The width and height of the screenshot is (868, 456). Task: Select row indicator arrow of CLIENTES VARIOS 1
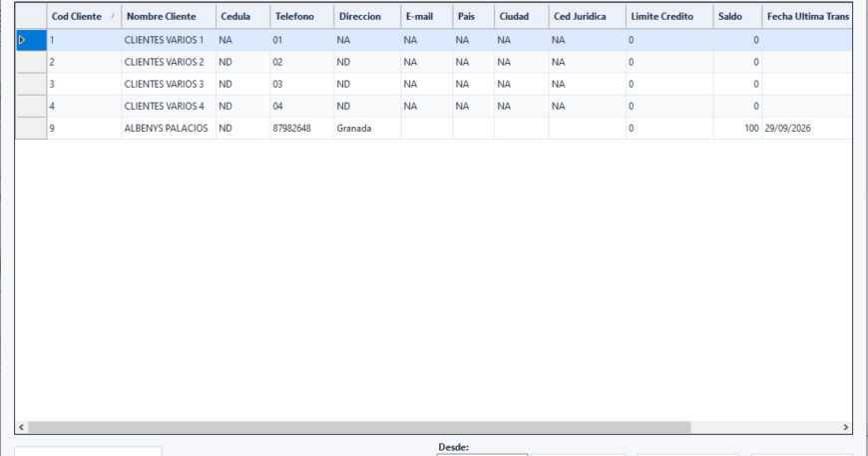22,40
